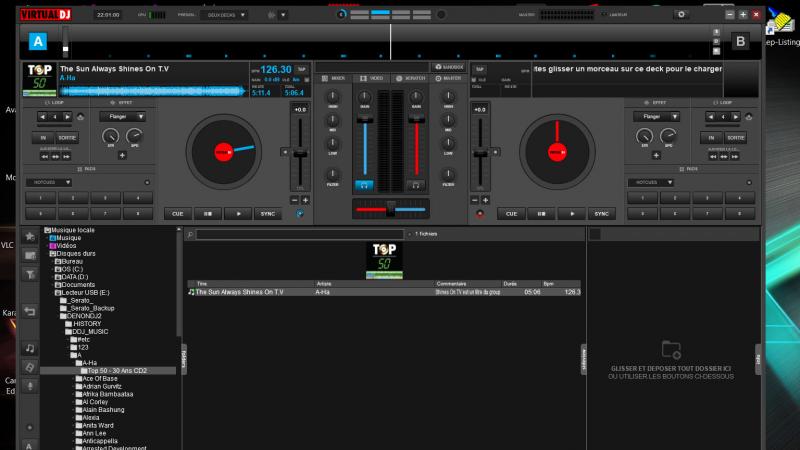Click right deck SYNC button
Viewport: 800px width, 450px height.
[602, 214]
